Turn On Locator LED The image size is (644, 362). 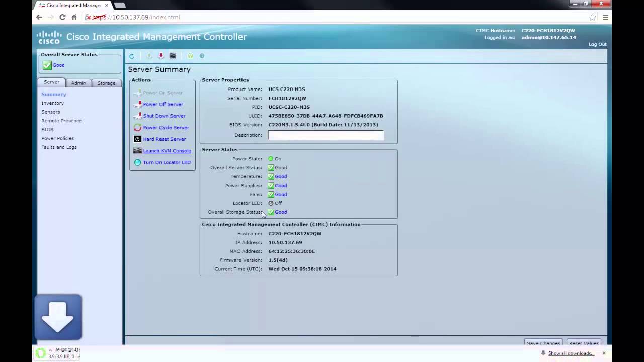(x=167, y=162)
